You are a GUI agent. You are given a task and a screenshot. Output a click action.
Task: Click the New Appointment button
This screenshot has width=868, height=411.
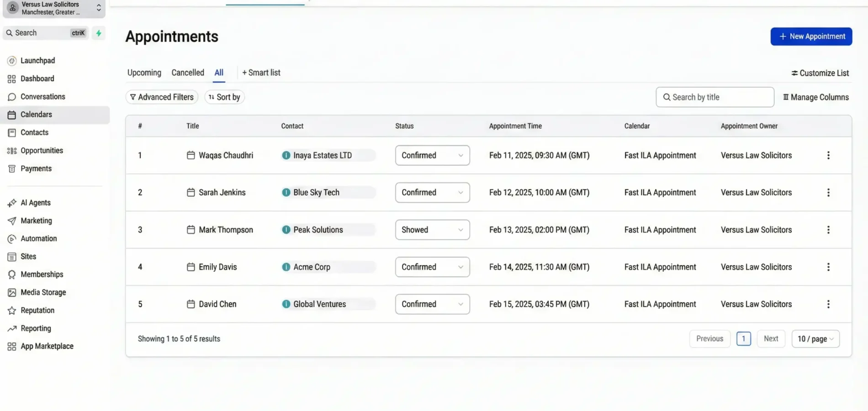click(811, 36)
